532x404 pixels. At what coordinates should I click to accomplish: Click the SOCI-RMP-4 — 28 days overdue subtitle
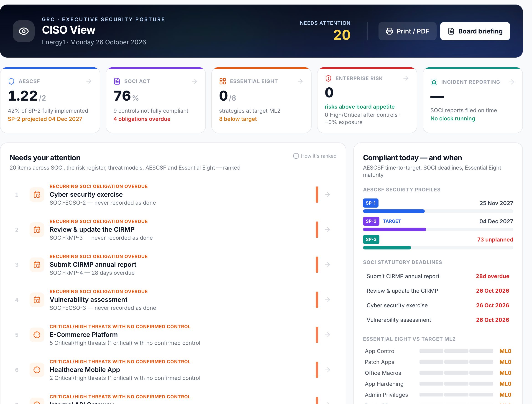coord(92,273)
